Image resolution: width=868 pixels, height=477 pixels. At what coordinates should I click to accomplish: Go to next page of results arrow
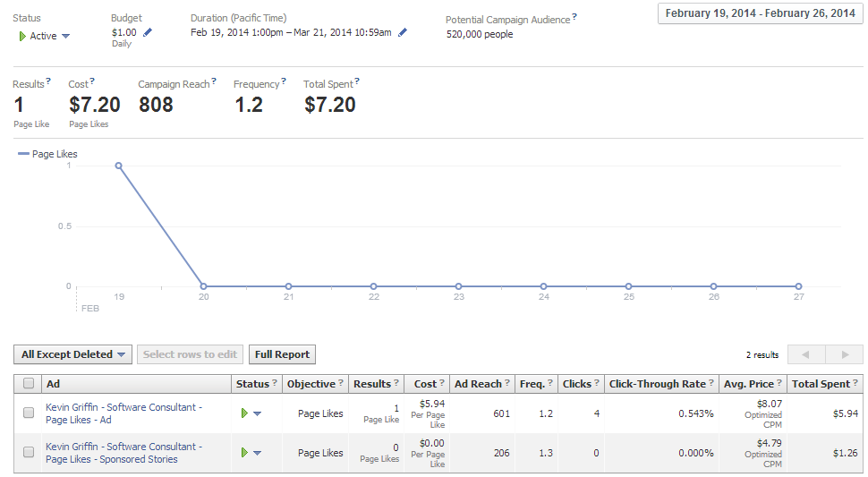[844, 354]
